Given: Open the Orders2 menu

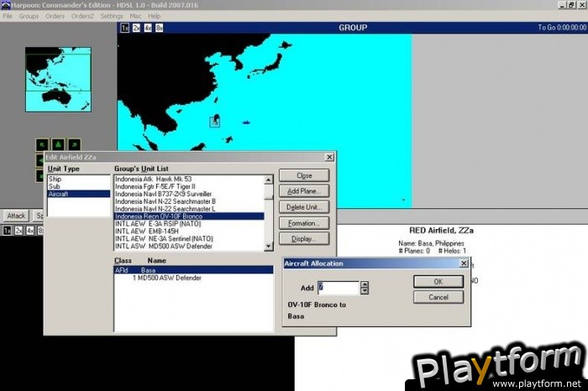Looking at the screenshot, I should pyautogui.click(x=82, y=16).
